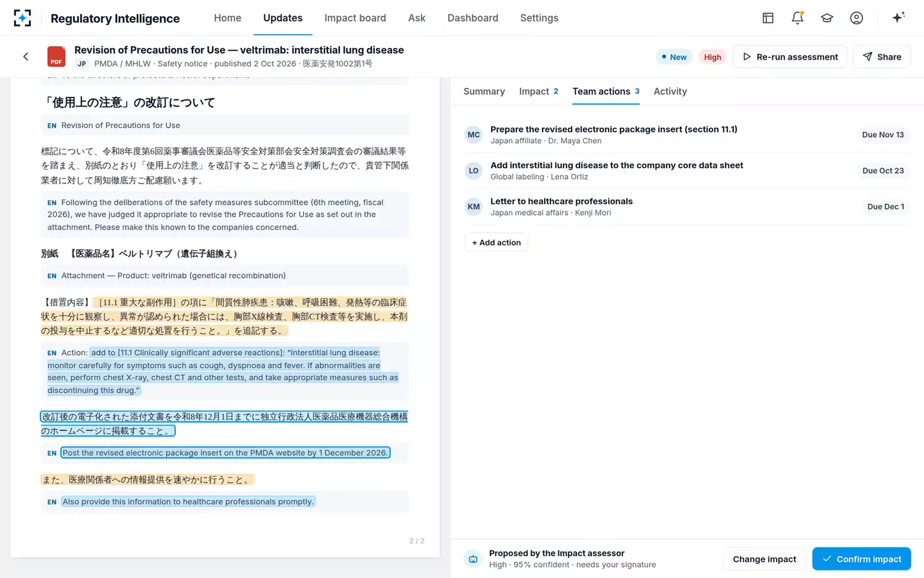The width and height of the screenshot is (924, 578).
Task: Click the Impact assessor bot icon
Action: click(473, 559)
